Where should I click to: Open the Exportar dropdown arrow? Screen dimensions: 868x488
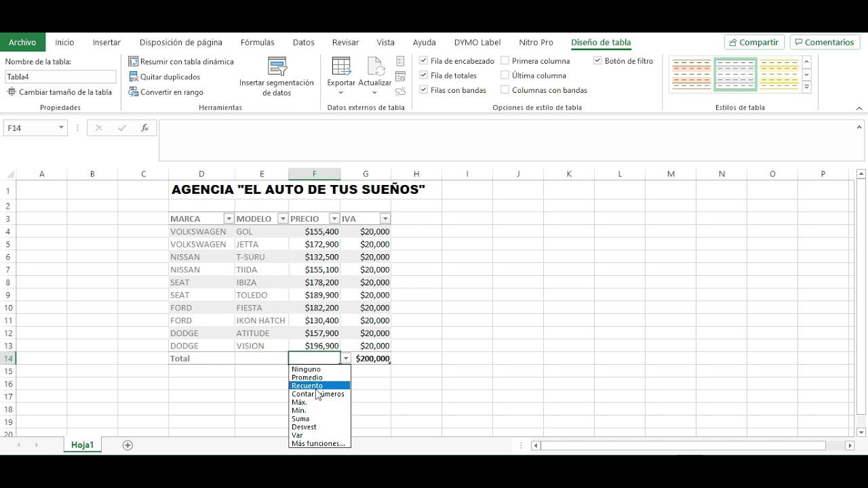(341, 93)
